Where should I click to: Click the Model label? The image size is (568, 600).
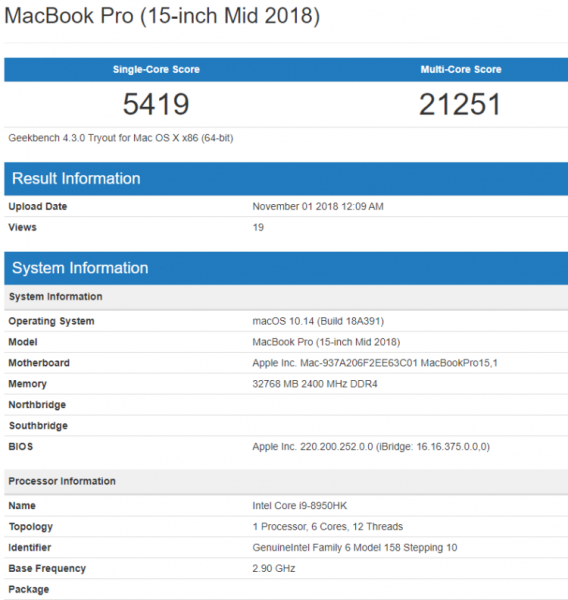(23, 342)
